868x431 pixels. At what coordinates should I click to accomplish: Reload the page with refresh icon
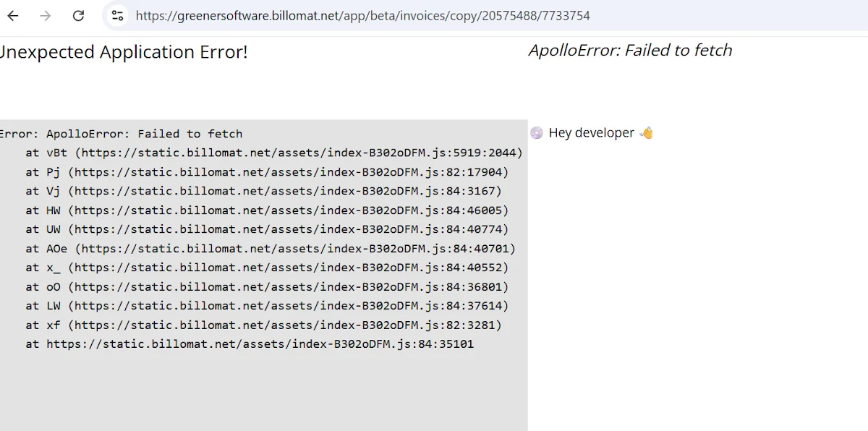tap(79, 15)
